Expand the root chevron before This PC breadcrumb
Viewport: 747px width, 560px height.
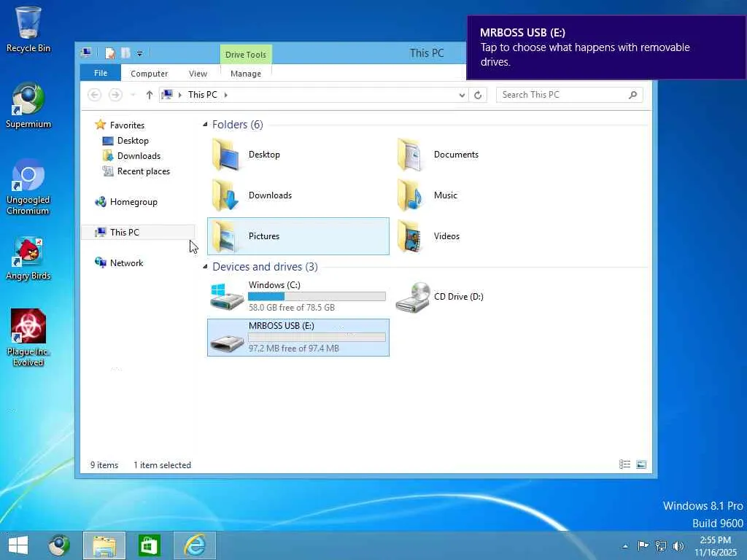point(179,95)
